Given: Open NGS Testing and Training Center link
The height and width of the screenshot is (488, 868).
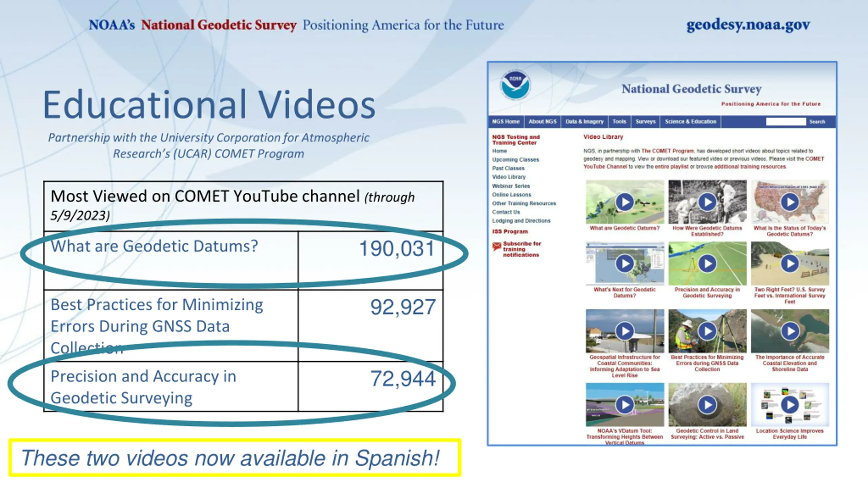Looking at the screenshot, I should (516, 140).
